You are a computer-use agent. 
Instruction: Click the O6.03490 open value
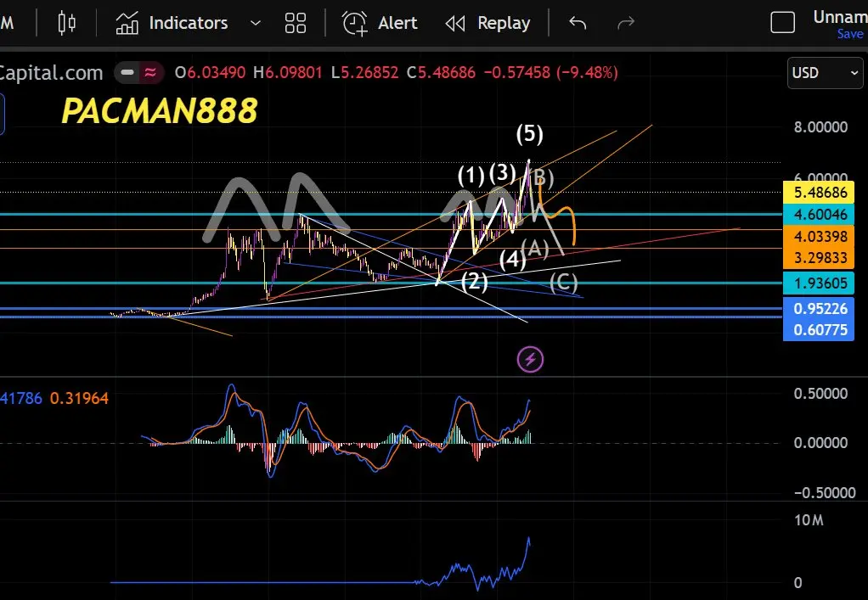[210, 72]
